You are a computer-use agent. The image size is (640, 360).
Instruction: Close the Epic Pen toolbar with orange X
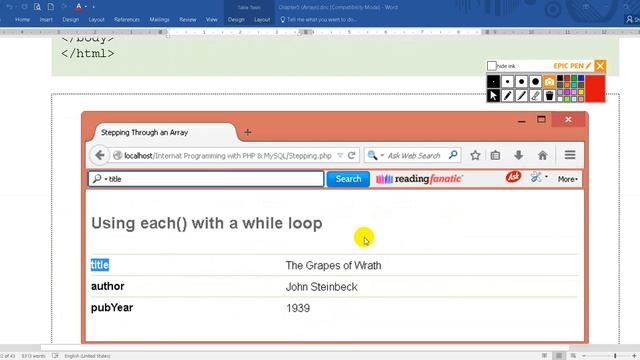[600, 66]
